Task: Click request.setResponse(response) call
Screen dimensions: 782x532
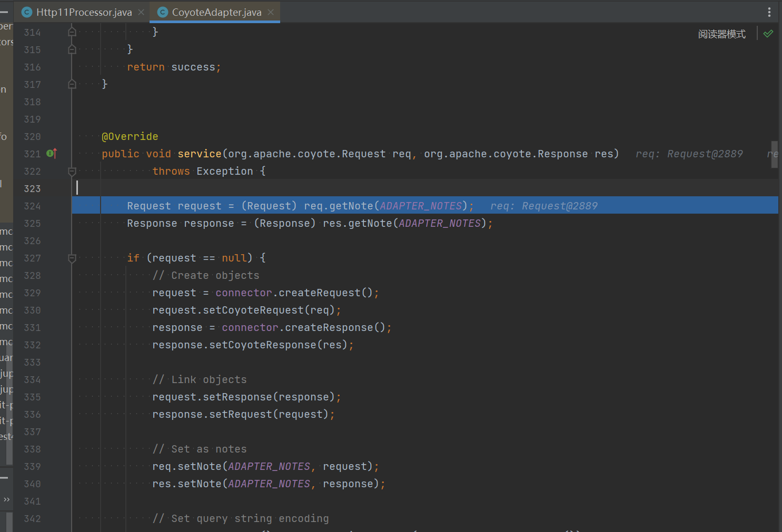Action: click(246, 397)
